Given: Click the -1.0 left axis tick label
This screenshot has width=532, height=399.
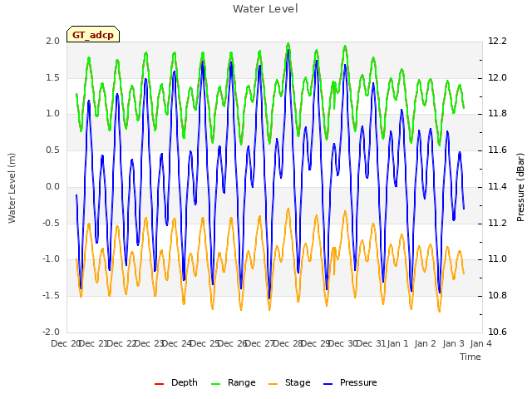Looking at the screenshot, I should pyautogui.click(x=51, y=259).
